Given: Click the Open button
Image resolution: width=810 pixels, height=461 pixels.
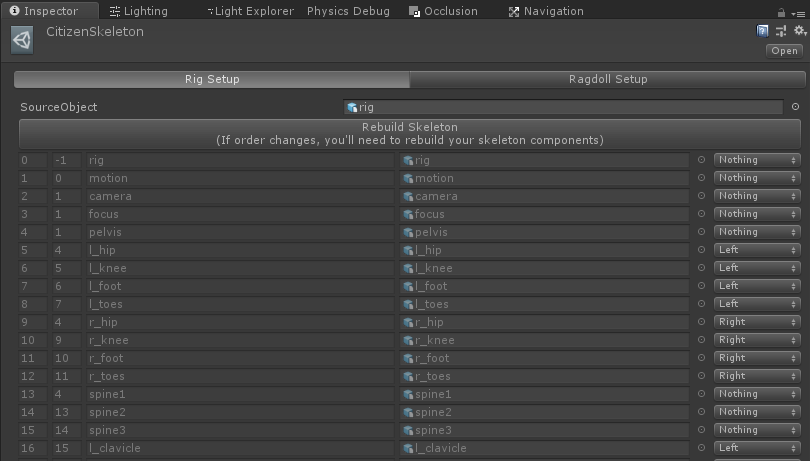Looking at the screenshot, I should [x=784, y=51].
